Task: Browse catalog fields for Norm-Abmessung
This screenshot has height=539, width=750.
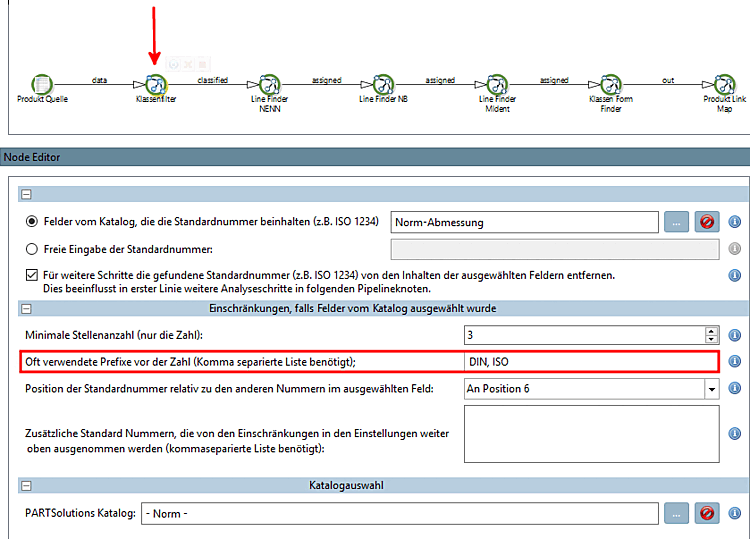Action: (676, 222)
